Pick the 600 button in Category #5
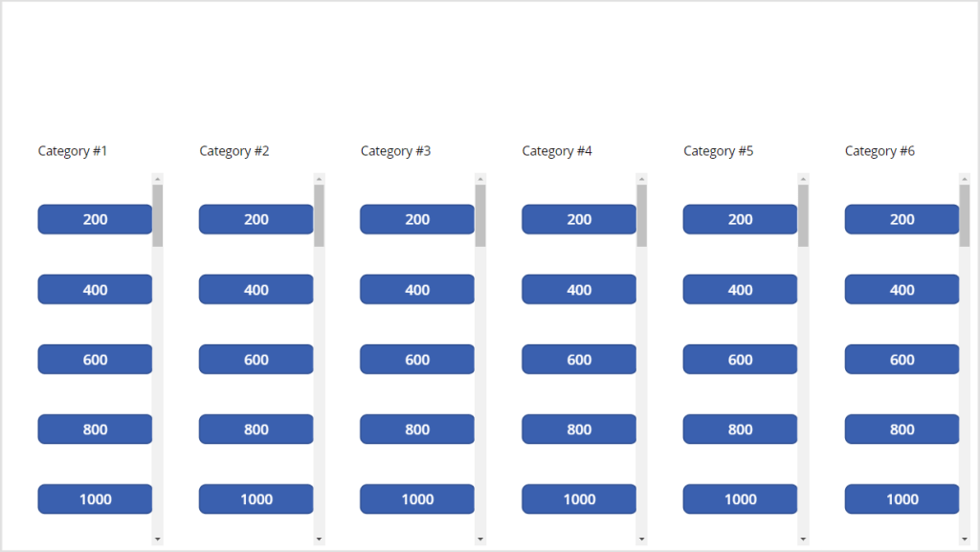Image resolution: width=980 pixels, height=552 pixels. coord(740,360)
